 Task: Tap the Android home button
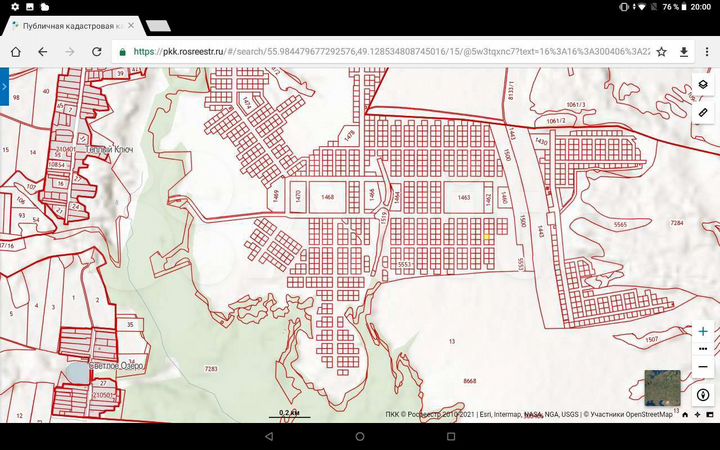coord(360,437)
